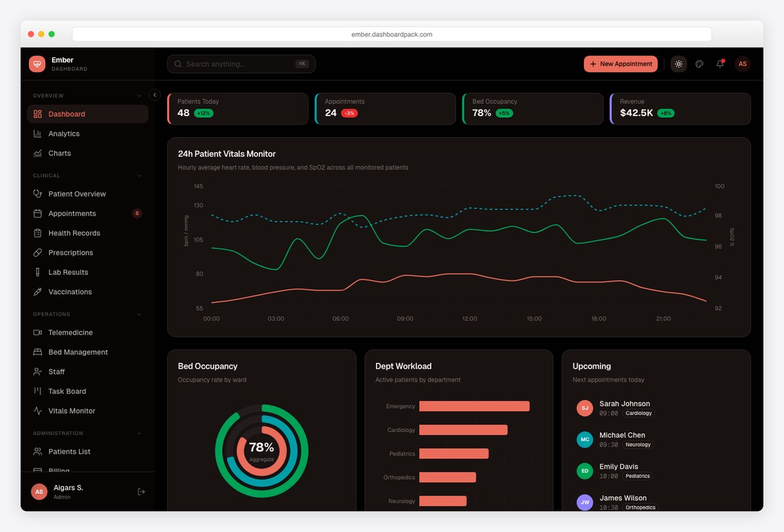The height and width of the screenshot is (532, 784).
Task: Collapse the sidebar with the chevron button
Action: click(155, 95)
